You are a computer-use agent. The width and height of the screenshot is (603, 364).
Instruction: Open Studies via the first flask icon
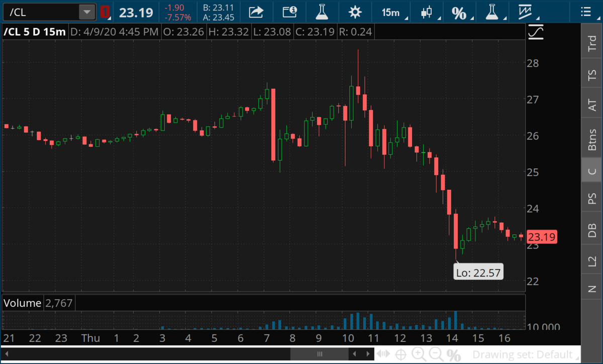click(322, 12)
